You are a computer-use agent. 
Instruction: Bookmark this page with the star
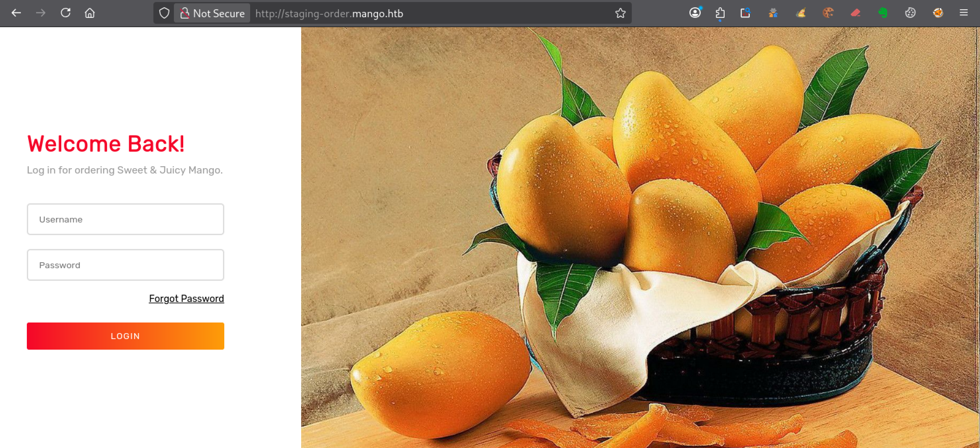[620, 13]
